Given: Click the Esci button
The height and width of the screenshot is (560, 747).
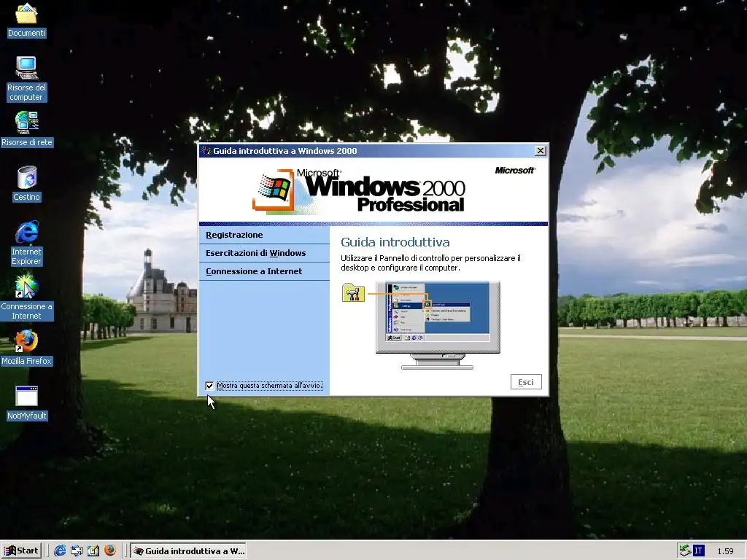Looking at the screenshot, I should (526, 382).
